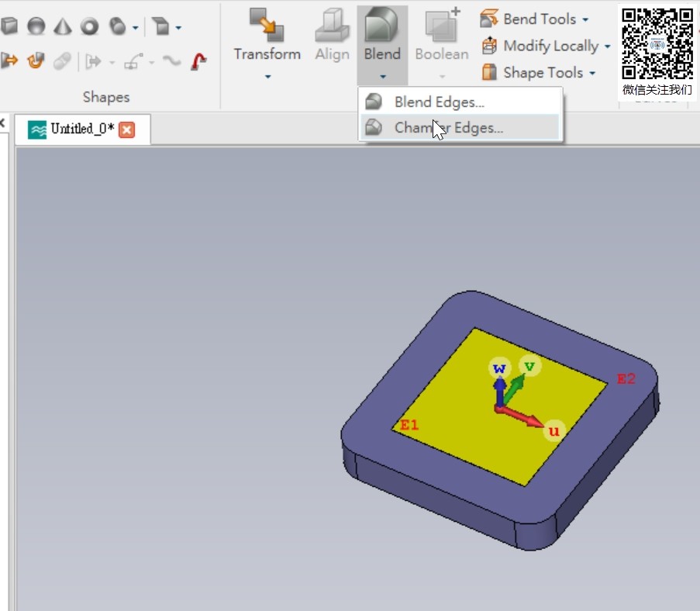This screenshot has height=611, width=700.
Task: Click the 微信关注我们 label
Action: tap(657, 90)
